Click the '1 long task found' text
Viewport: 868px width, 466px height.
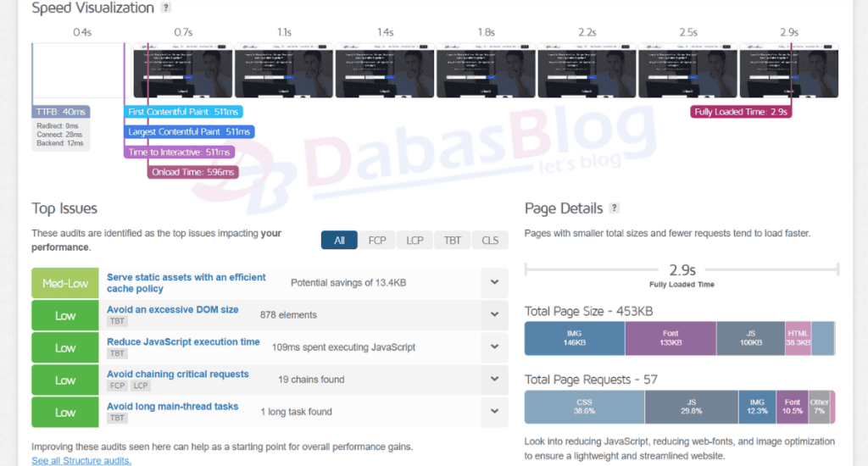[296, 412]
